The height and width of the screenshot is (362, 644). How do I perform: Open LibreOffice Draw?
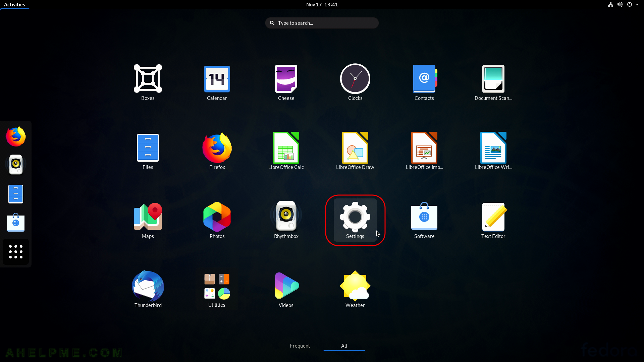[x=355, y=152]
